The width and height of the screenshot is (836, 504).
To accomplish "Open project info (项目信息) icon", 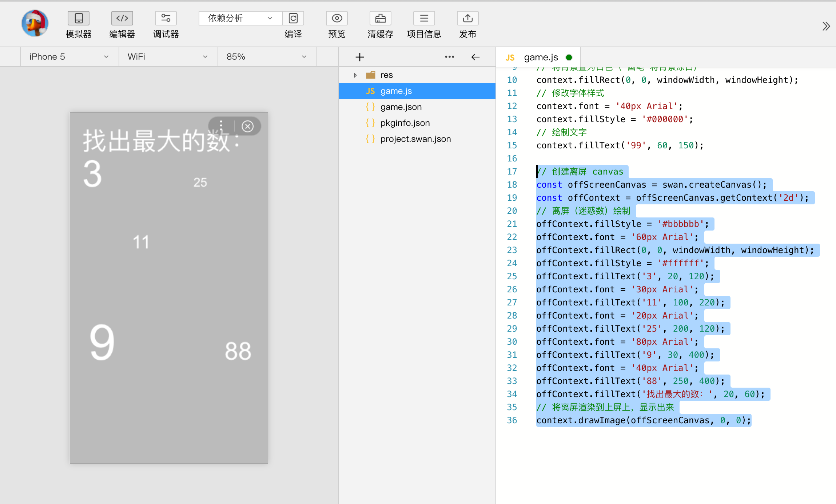I will [x=424, y=18].
